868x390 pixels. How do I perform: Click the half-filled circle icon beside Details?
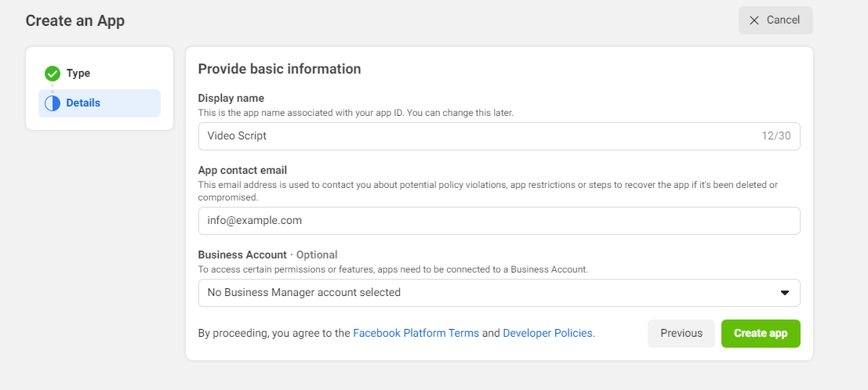coord(53,103)
